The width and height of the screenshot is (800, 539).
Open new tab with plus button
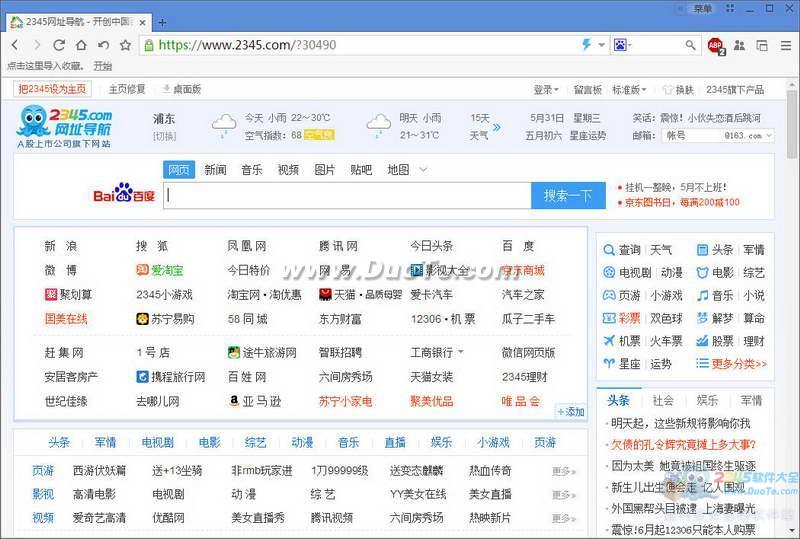(162, 22)
